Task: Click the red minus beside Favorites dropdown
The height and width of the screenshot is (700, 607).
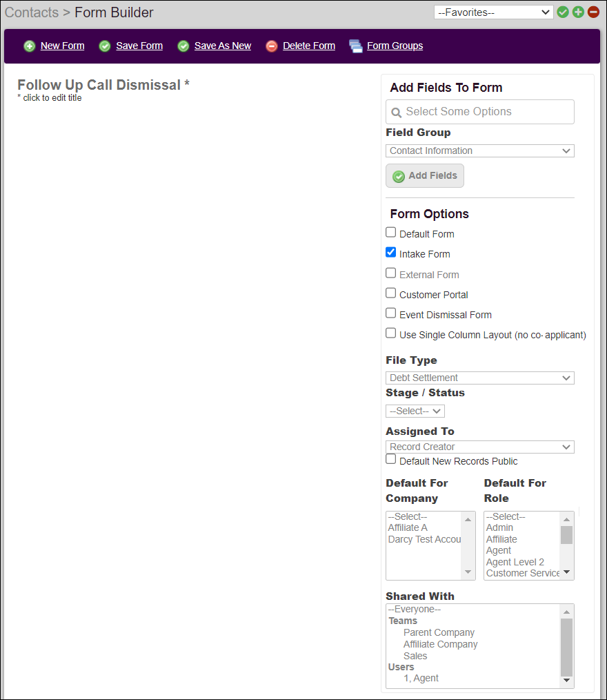Action: 594,12
